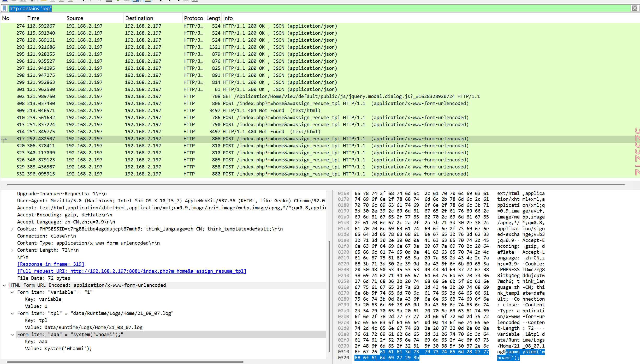Click the Full request URI link
The image size is (640, 364).
coord(132,271)
